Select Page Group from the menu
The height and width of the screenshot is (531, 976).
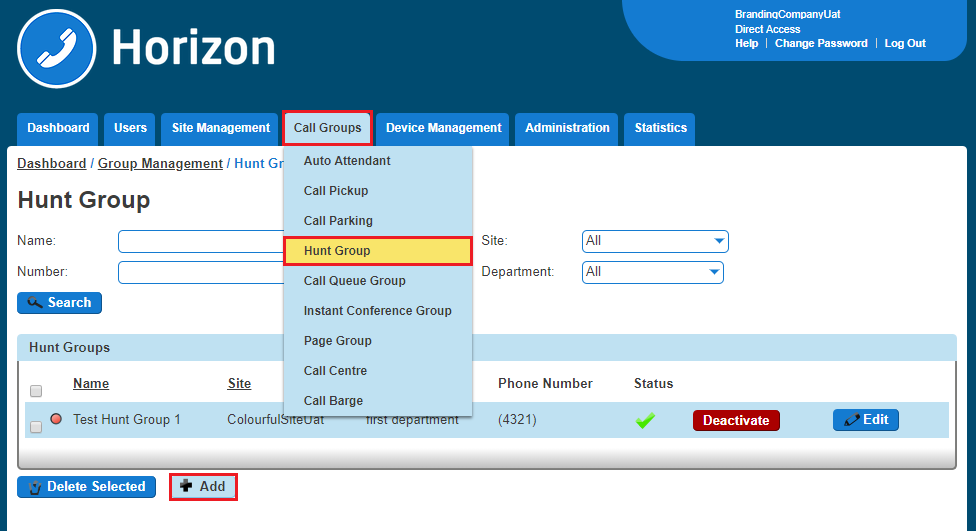coord(378,341)
